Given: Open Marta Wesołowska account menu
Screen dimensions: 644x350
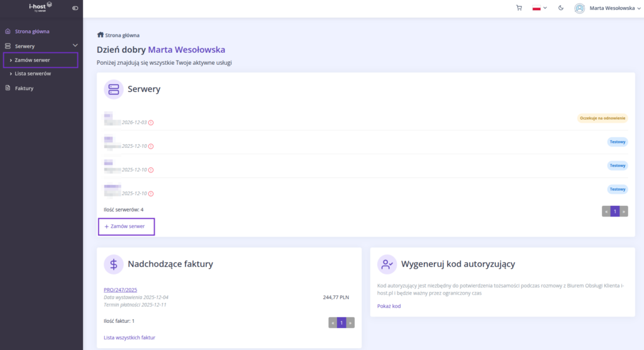Looking at the screenshot, I should 606,8.
